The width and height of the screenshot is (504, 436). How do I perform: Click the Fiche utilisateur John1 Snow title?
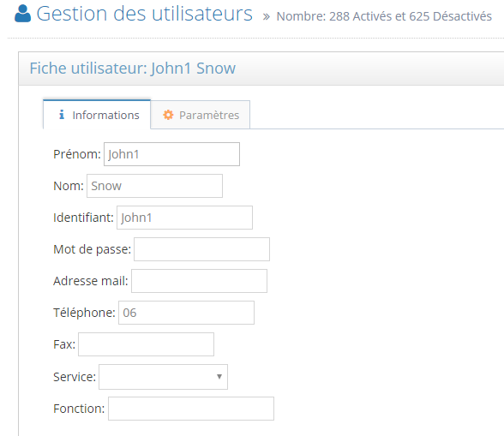(x=132, y=69)
